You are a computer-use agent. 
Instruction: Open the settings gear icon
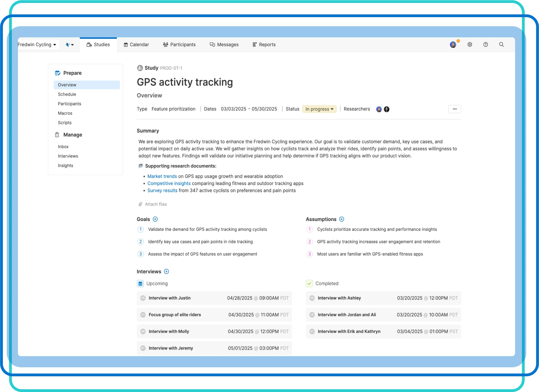pyautogui.click(x=470, y=44)
